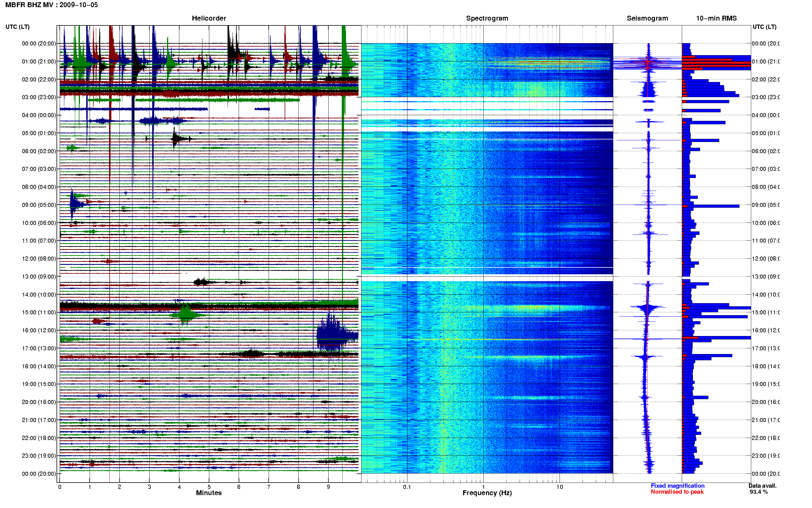Viewport: 812px width, 508px height.
Task: Click the 10-min RMS panel heading
Action: 716,18
